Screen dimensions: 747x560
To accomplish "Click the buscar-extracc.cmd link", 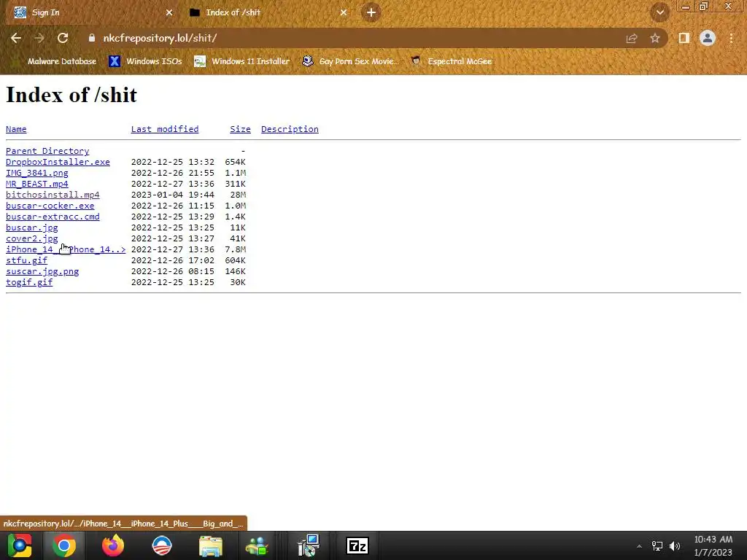I will pyautogui.click(x=53, y=217).
